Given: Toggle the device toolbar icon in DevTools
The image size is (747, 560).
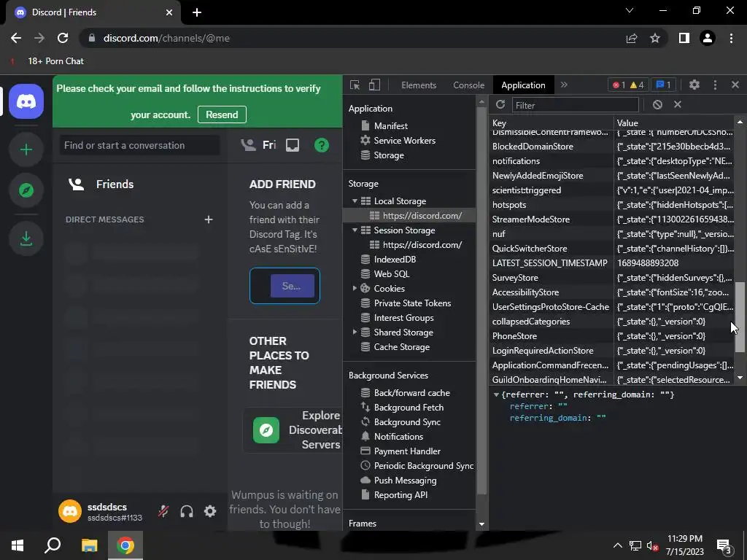Looking at the screenshot, I should coord(374,85).
